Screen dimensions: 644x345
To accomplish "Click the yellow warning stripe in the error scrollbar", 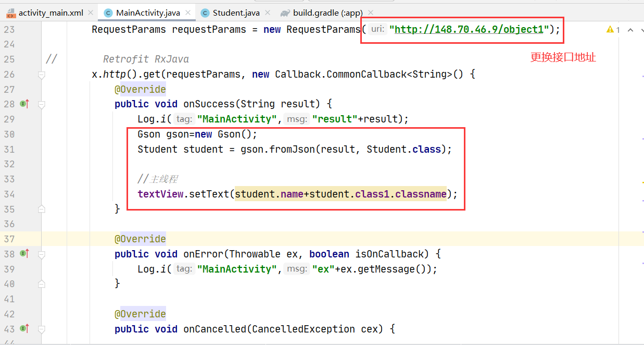I will (x=642, y=183).
